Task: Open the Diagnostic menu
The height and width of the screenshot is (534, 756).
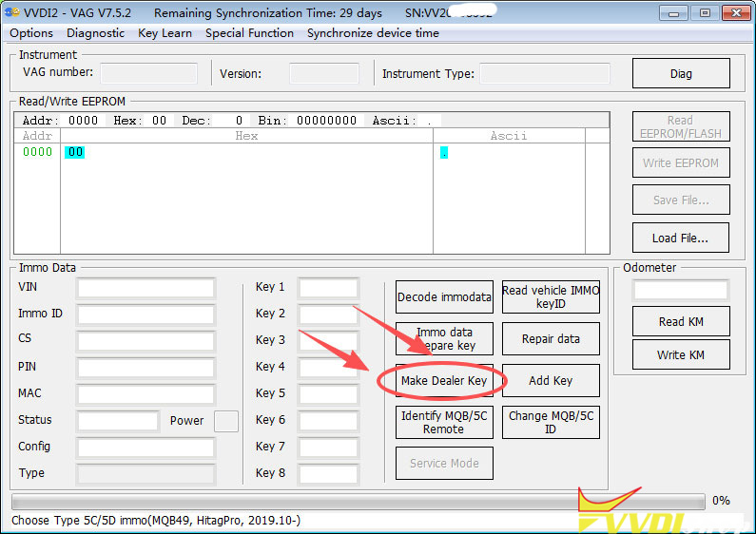Action: coord(95,33)
